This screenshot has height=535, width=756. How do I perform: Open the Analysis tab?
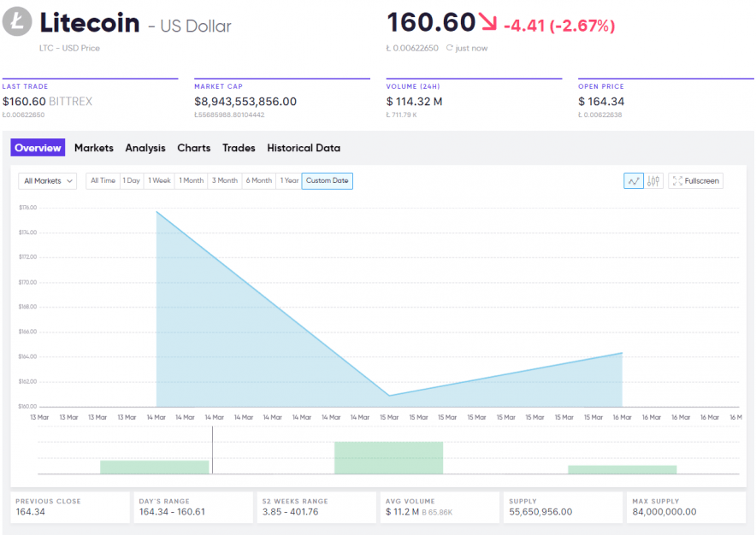click(x=145, y=148)
